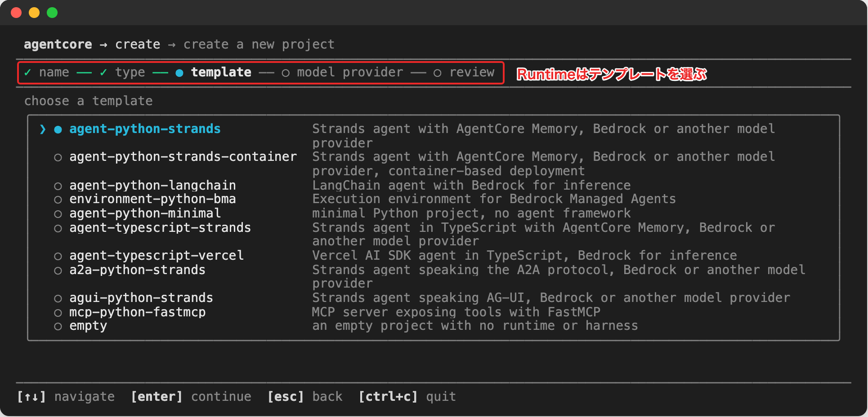The height and width of the screenshot is (417, 868).
Task: Pick environment-python-bma radio option
Action: coord(58,200)
